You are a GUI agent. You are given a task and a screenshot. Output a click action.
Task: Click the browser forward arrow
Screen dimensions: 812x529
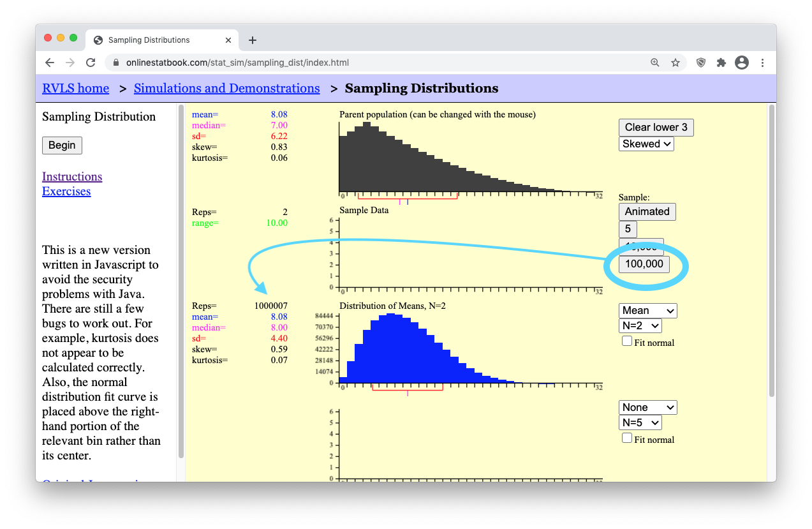70,63
